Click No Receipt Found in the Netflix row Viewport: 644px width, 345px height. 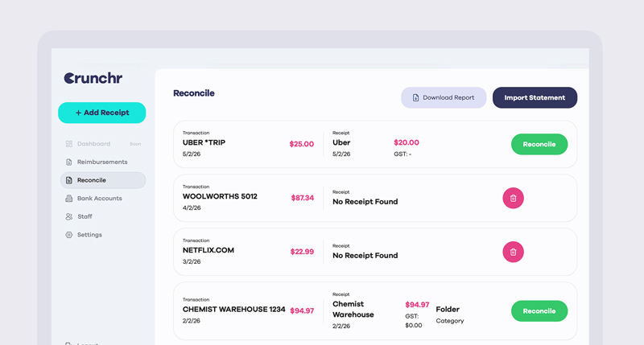click(365, 256)
